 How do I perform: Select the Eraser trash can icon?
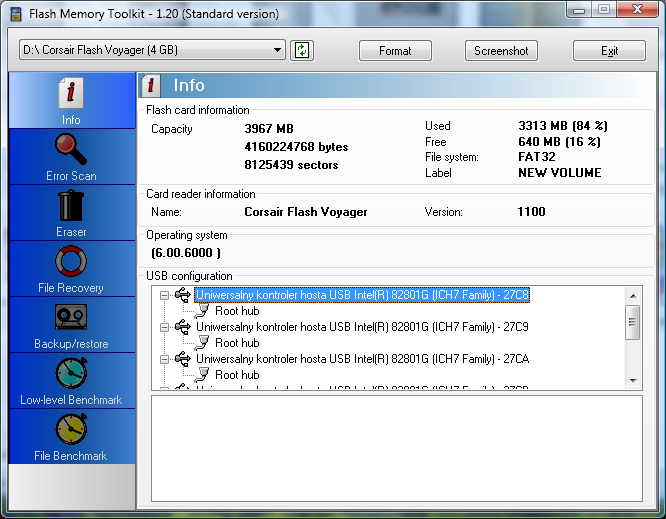point(71,206)
